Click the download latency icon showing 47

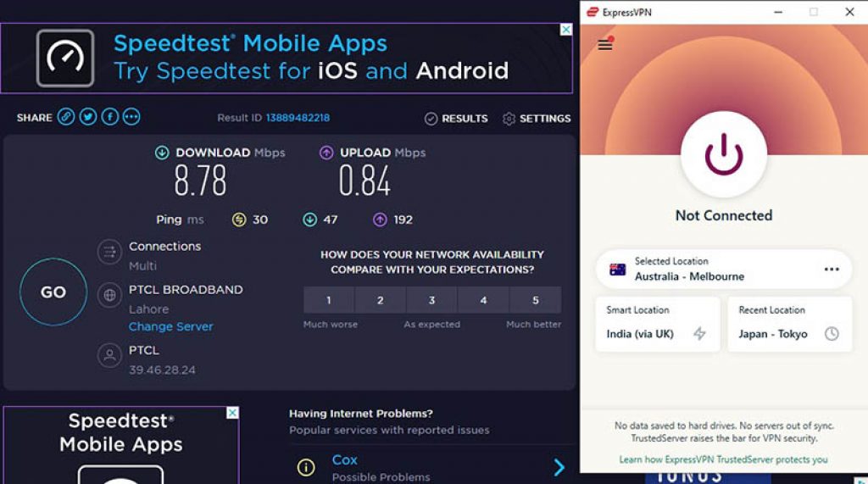pos(310,220)
